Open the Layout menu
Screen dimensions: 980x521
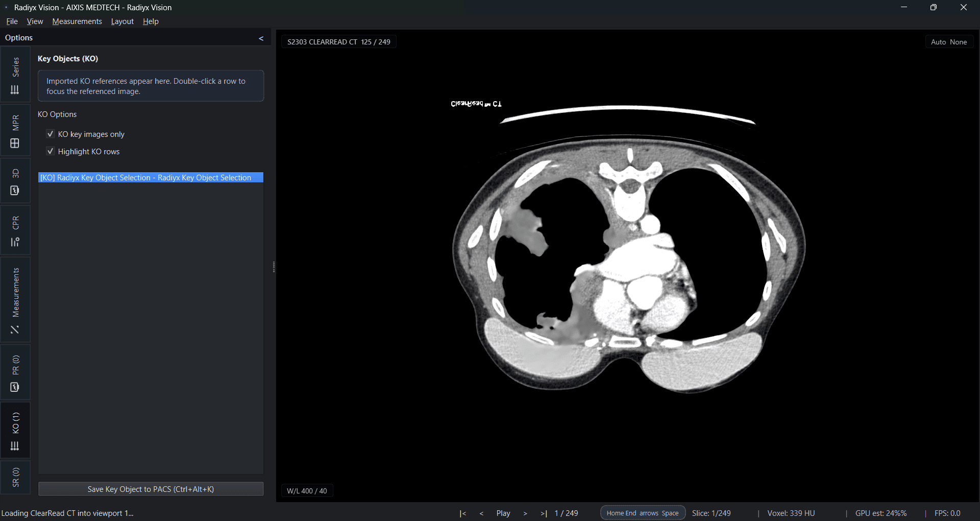click(122, 21)
